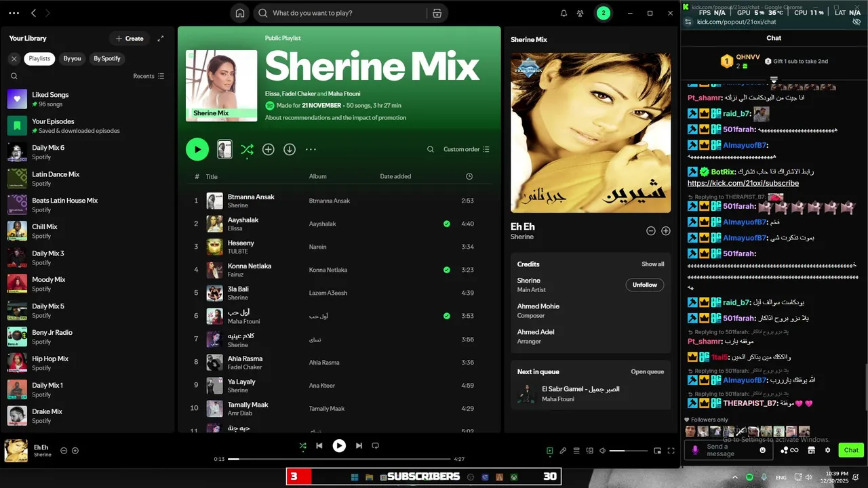Viewport: 868px width, 488px height.
Task: Skip to the previous track
Action: 319,446
